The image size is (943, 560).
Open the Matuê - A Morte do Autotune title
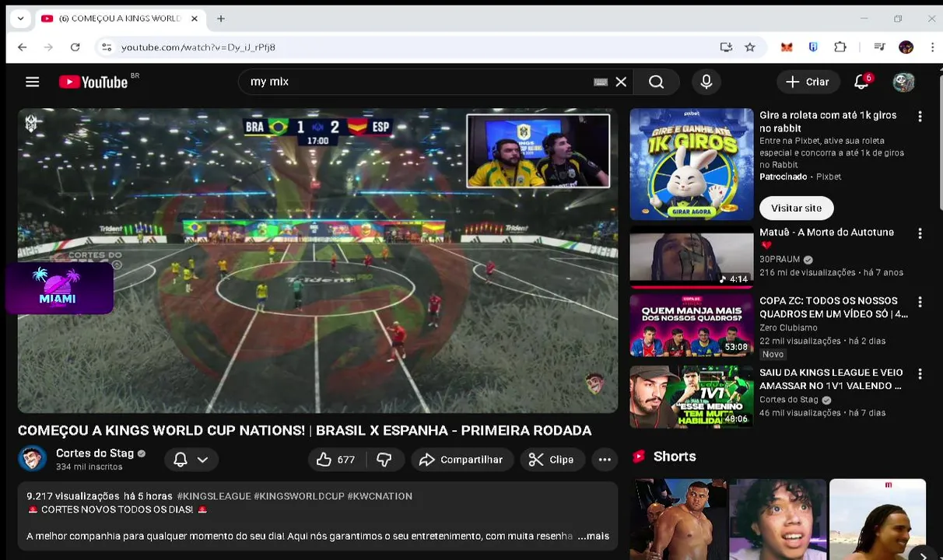tap(826, 233)
